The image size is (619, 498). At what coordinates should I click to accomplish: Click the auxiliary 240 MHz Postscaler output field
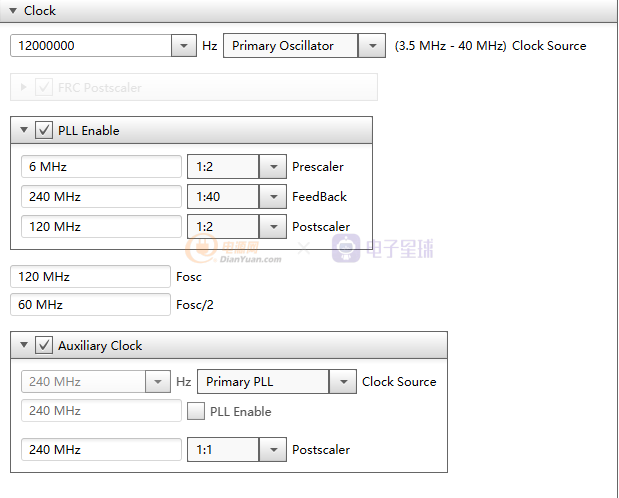(x=100, y=450)
